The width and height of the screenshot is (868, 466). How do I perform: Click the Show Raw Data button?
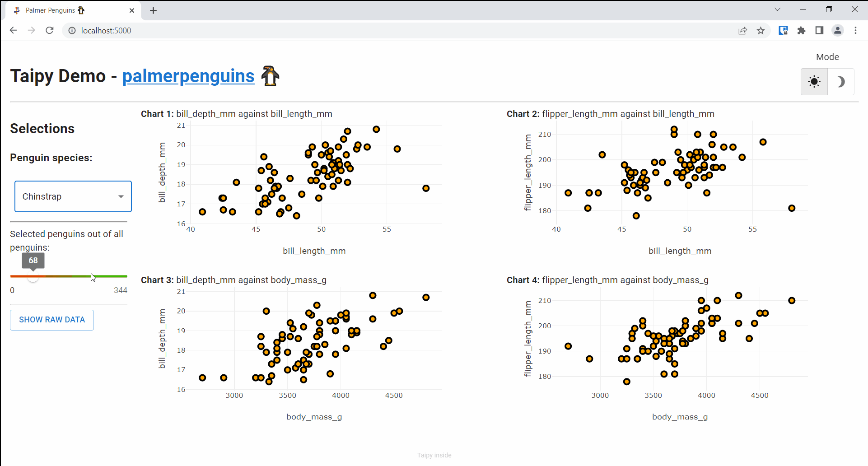coord(52,320)
